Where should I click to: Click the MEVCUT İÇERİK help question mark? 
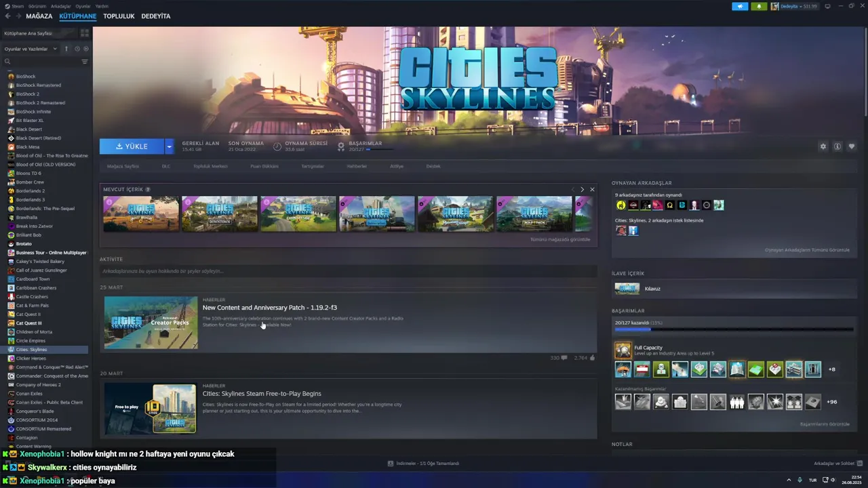click(x=148, y=190)
